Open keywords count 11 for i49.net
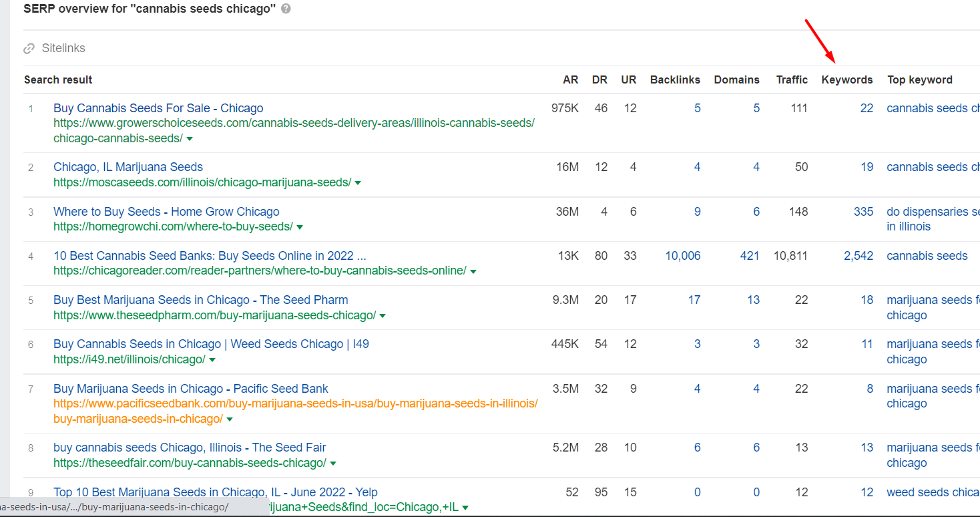 click(867, 344)
